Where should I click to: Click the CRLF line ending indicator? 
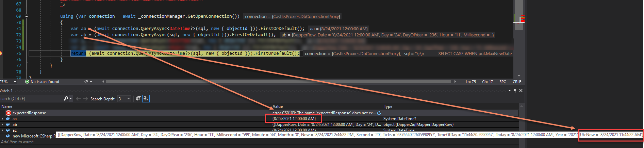[517, 82]
